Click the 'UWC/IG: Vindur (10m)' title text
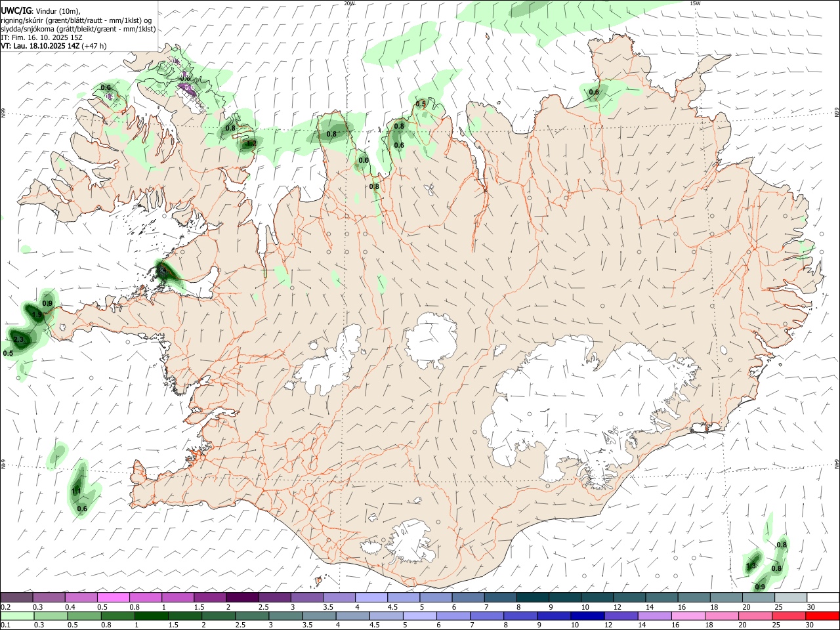Image resolution: width=840 pixels, height=630 pixels. (41, 10)
